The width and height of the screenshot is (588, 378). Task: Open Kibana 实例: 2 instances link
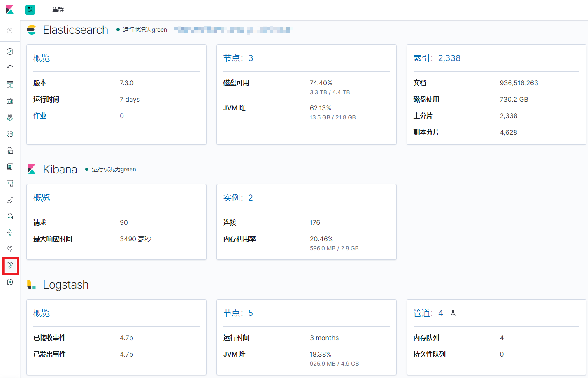point(238,198)
